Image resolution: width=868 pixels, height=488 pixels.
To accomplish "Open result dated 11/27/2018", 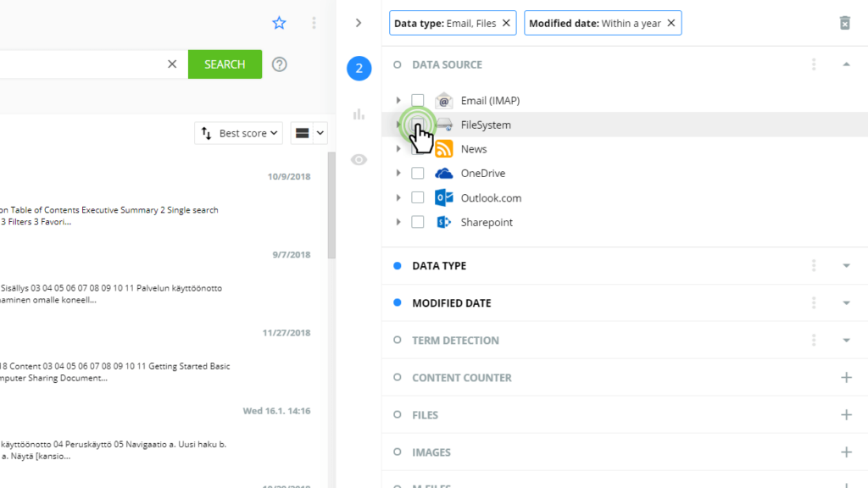I will click(x=155, y=355).
